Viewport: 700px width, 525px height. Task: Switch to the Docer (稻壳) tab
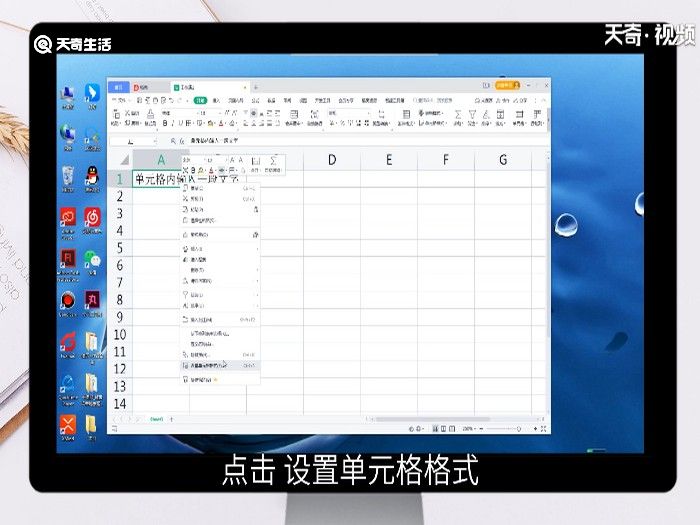149,87
